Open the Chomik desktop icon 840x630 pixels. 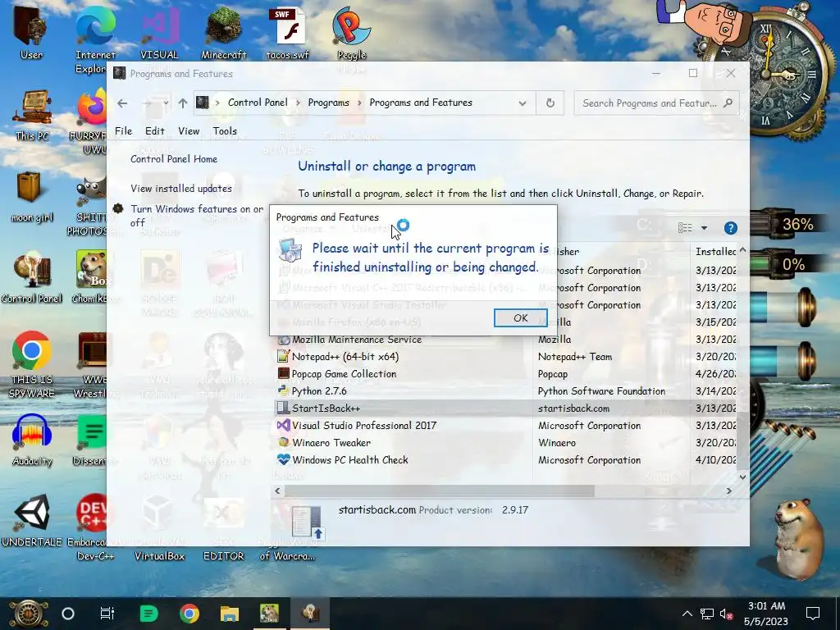coord(91,278)
